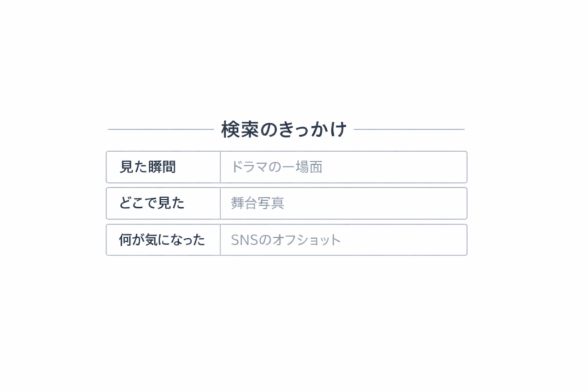Click the 検索のきっかけ heading
This screenshot has height=392, width=588.
[284, 130]
